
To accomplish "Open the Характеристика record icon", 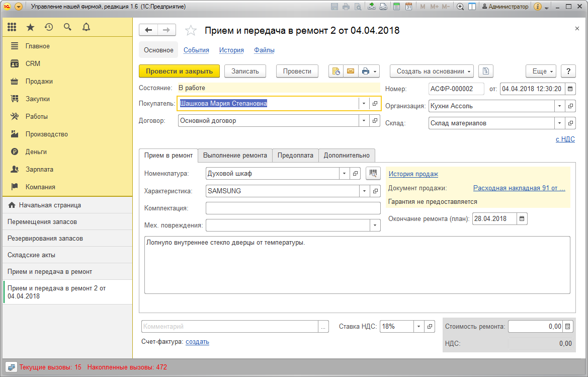I will click(375, 191).
